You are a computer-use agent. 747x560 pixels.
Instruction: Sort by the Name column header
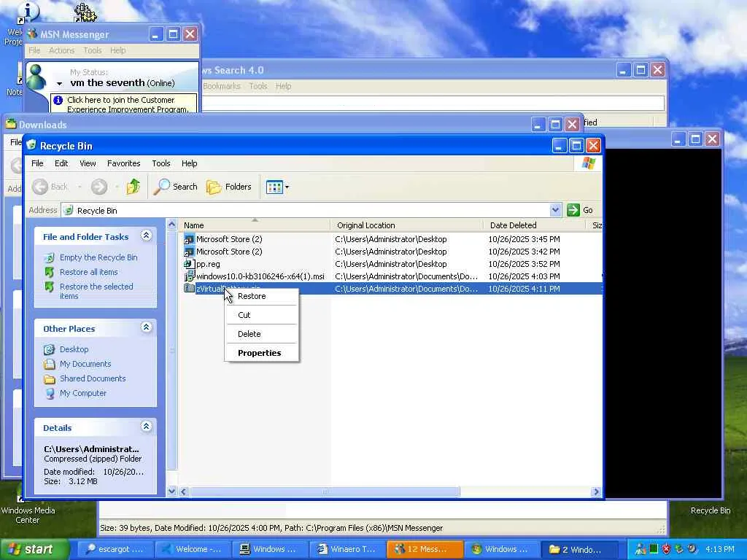(x=255, y=225)
